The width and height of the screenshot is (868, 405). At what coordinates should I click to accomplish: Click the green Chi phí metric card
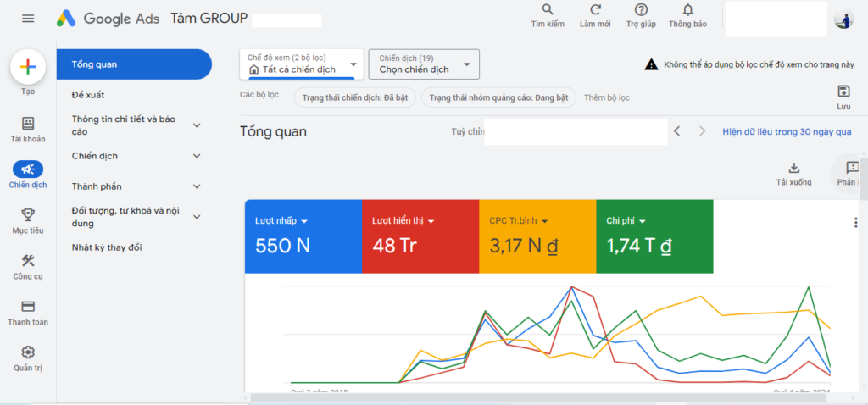tap(654, 236)
